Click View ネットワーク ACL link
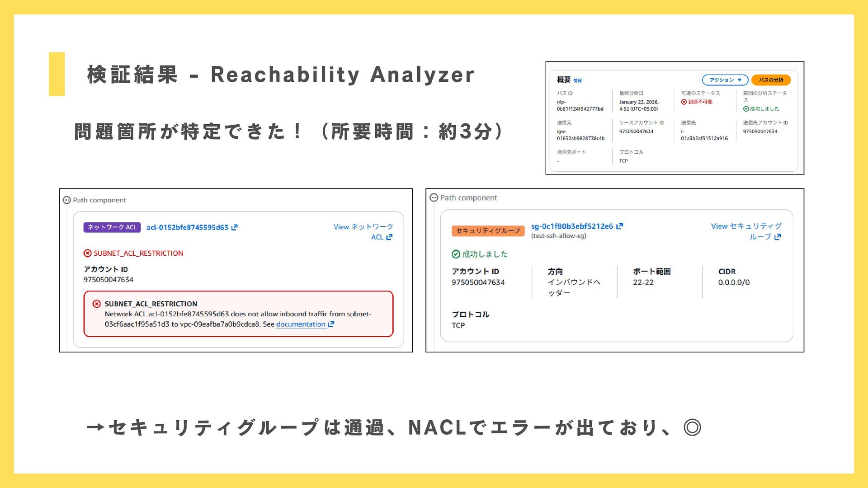The height and width of the screenshot is (488, 868). click(363, 227)
